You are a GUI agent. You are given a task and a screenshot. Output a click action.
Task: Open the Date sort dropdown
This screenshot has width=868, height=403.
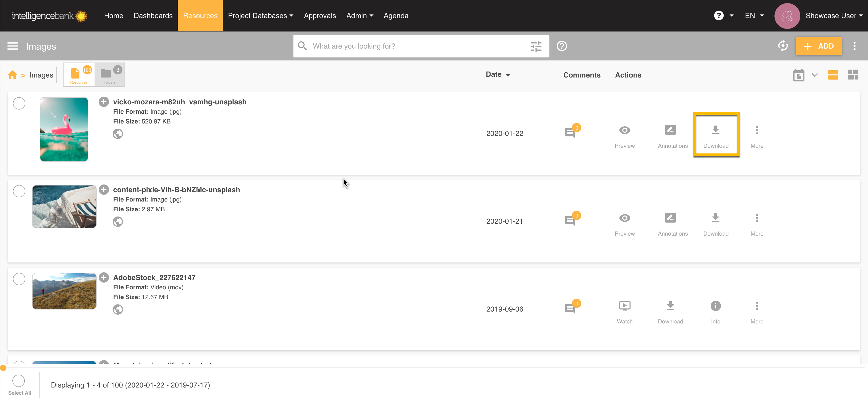(498, 74)
